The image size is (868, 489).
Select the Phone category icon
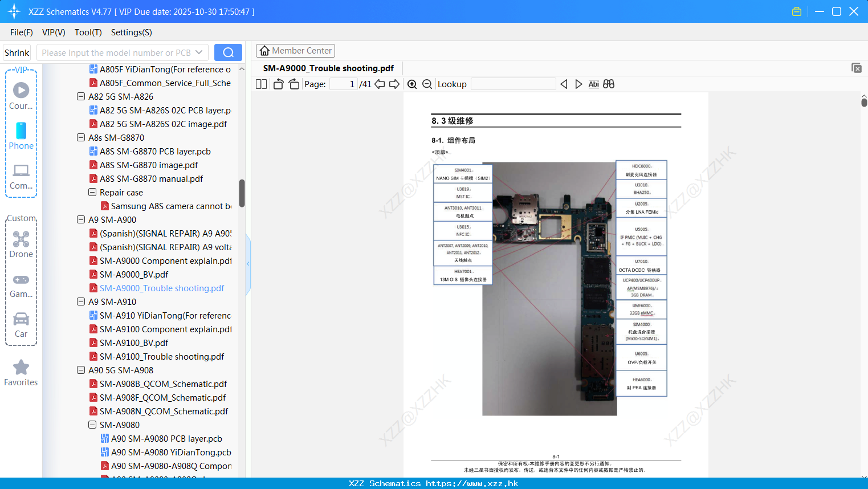pos(21,136)
